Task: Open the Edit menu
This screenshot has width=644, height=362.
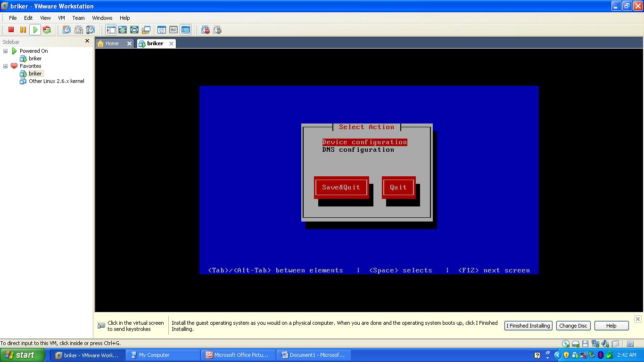Action: 28,18
